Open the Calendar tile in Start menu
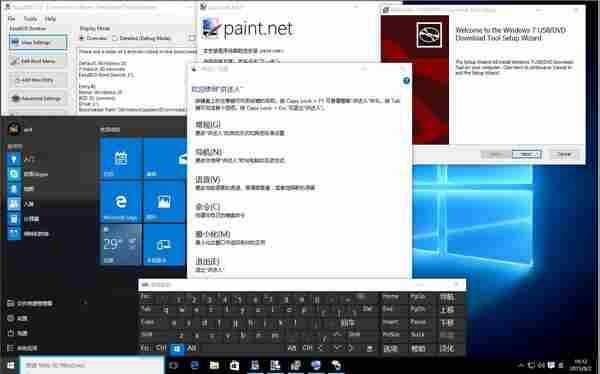This screenshot has width=600, height=374. (121, 158)
